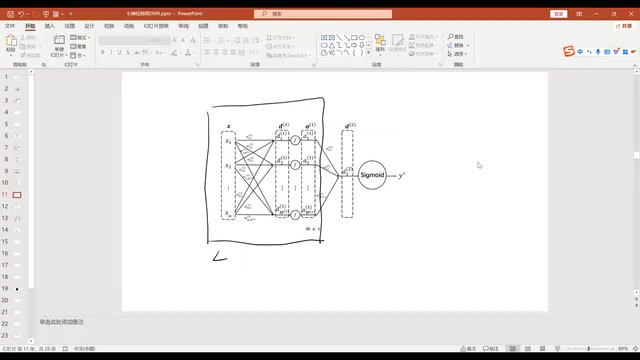Click the Share (共享) button
The image size is (640, 360).
[x=624, y=26]
